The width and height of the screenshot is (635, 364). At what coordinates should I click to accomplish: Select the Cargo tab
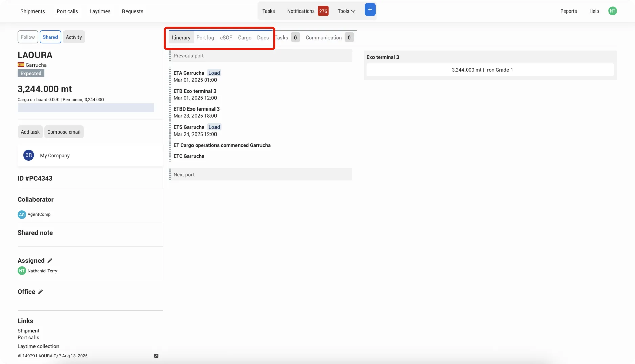point(245,38)
